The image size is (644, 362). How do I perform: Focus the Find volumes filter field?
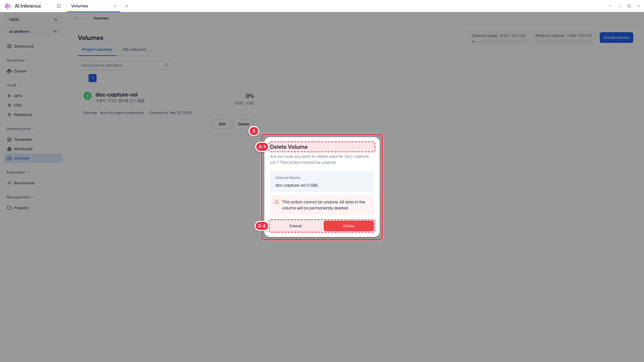[125, 65]
